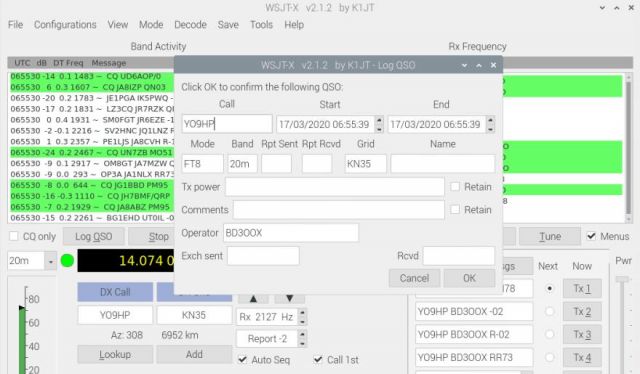Screen dimensions: 640x374
Task: Click the Rx frequency up-arrow button
Action: [253, 299]
